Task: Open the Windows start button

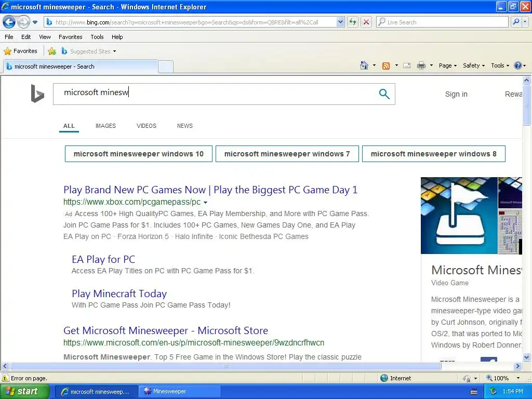Action: click(x=25, y=392)
